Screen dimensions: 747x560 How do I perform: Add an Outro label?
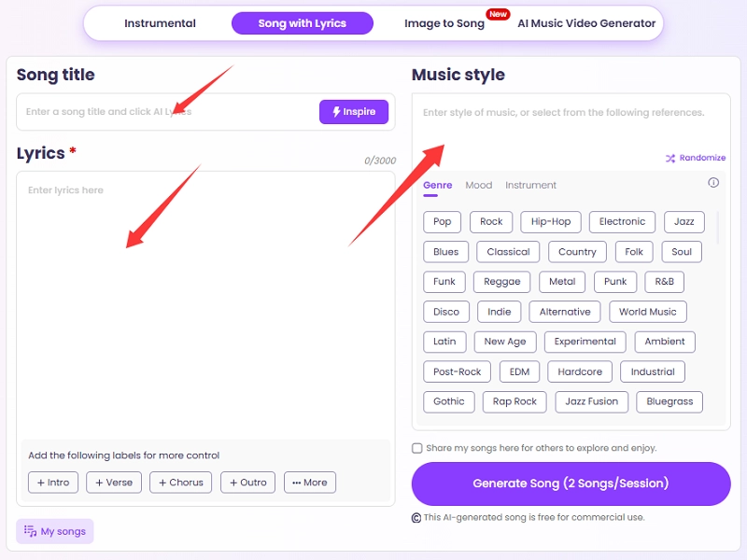(248, 483)
